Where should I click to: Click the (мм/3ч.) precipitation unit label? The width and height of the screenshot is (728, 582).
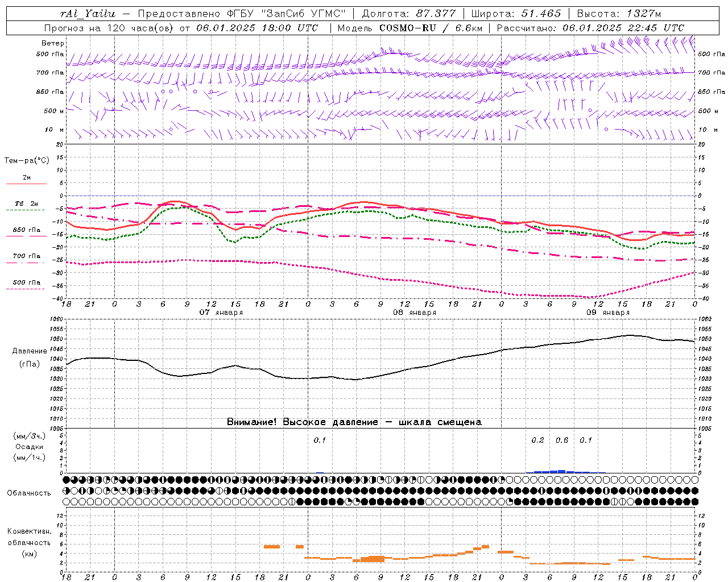pos(30,436)
